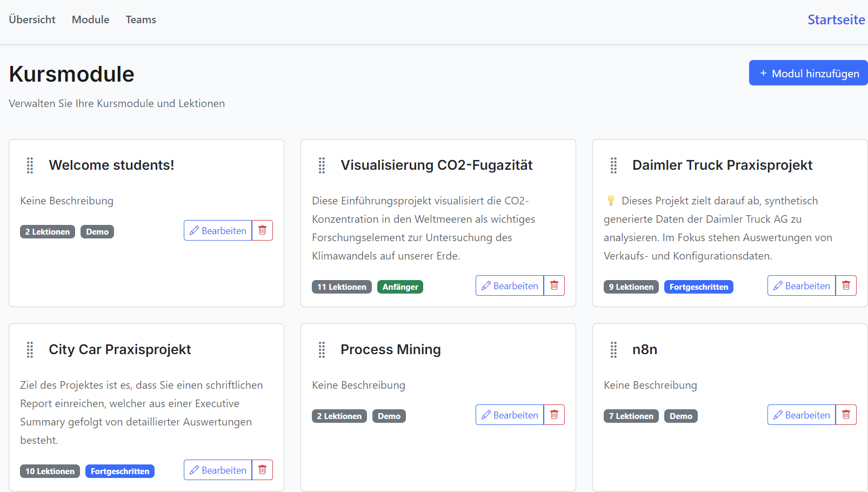The image size is (868, 492).
Task: Click drag handle on Welcome students! card
Action: 30,165
